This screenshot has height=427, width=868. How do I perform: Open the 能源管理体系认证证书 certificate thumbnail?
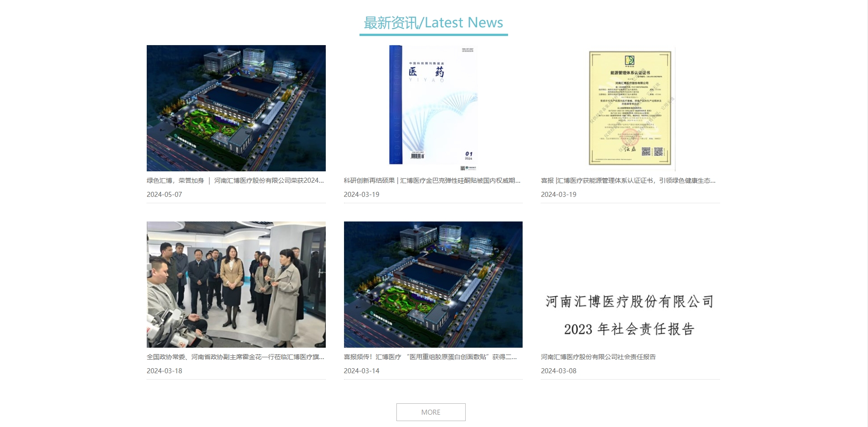pyautogui.click(x=630, y=108)
